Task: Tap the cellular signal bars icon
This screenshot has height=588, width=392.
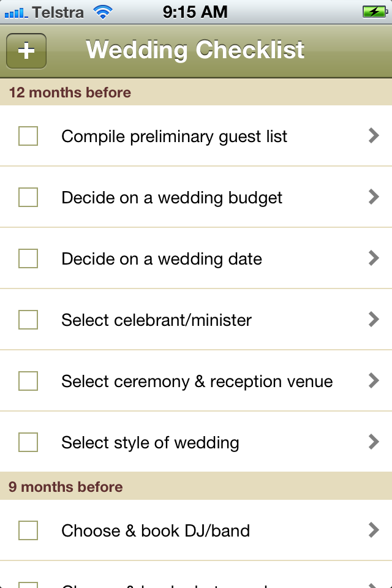Action: pos(15,12)
